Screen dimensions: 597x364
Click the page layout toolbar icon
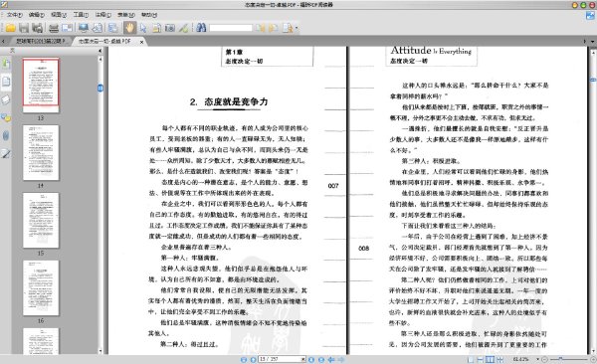pos(112,28)
